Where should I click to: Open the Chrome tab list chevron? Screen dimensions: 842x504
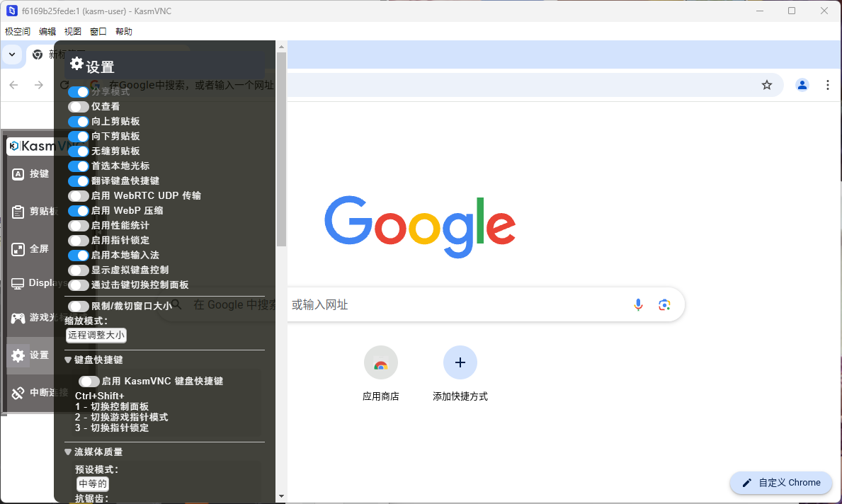pos(12,55)
